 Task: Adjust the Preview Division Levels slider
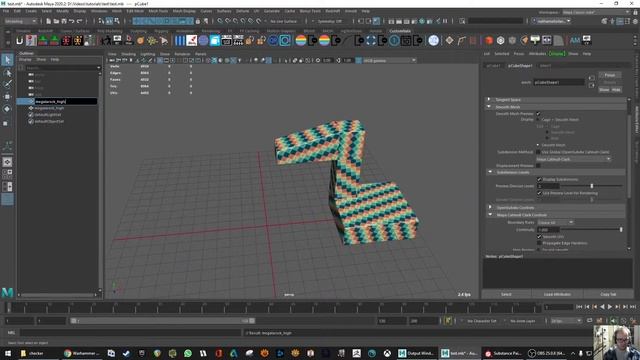coord(591,186)
